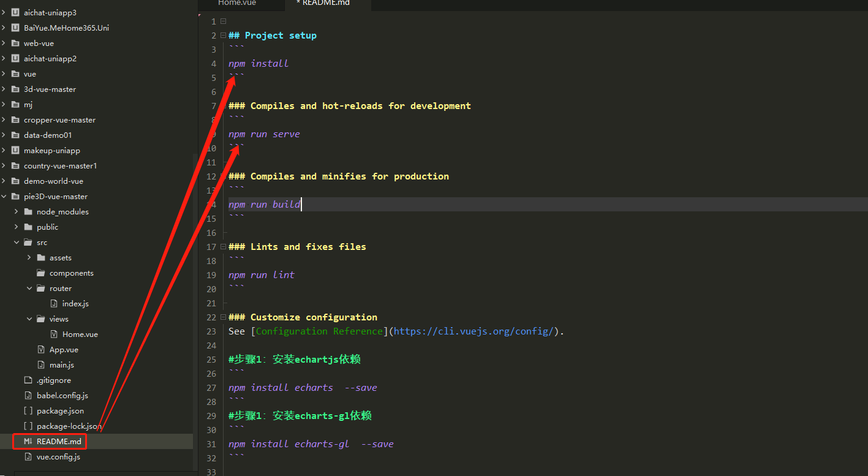This screenshot has height=476, width=868.
Task: Fold the Project setup heading on line 2
Action: click(x=223, y=36)
